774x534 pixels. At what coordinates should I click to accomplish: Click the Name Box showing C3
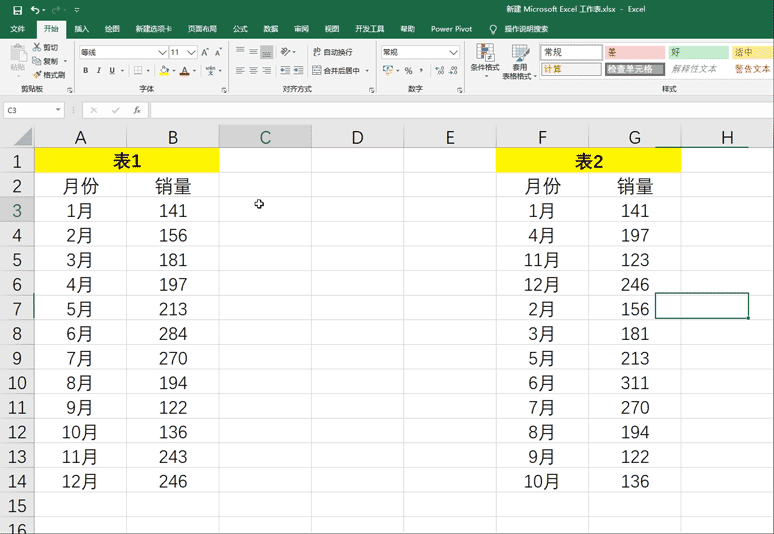(30, 110)
